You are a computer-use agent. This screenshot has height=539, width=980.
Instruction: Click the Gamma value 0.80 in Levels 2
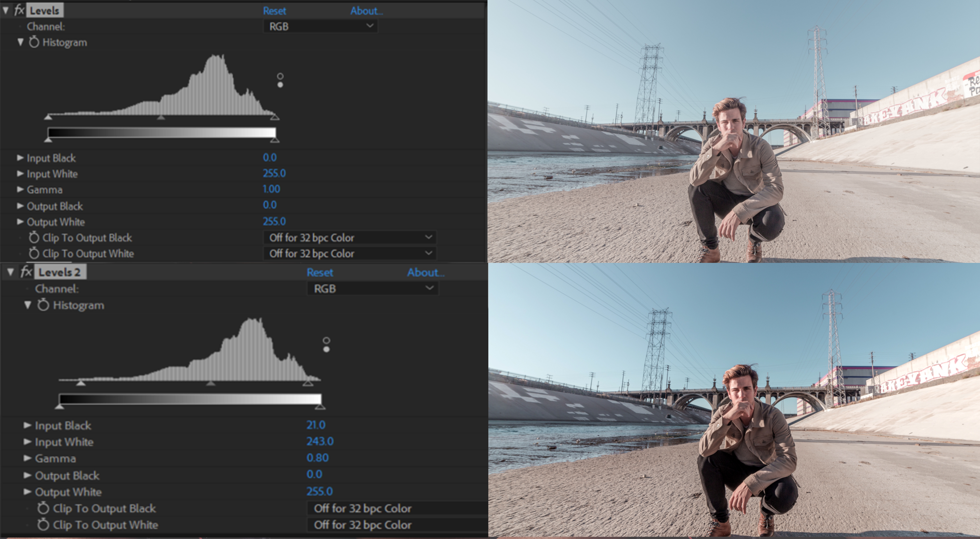(318, 458)
